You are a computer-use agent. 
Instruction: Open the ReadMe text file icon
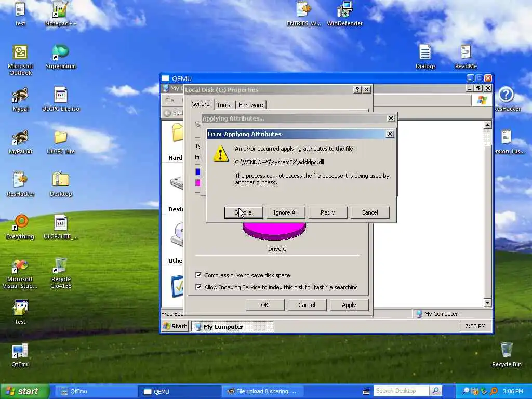tap(466, 56)
